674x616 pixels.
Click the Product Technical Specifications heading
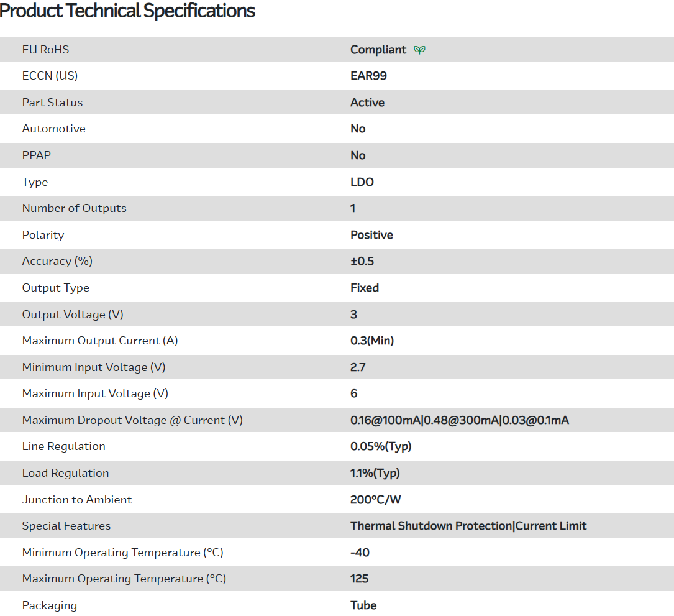tap(128, 11)
